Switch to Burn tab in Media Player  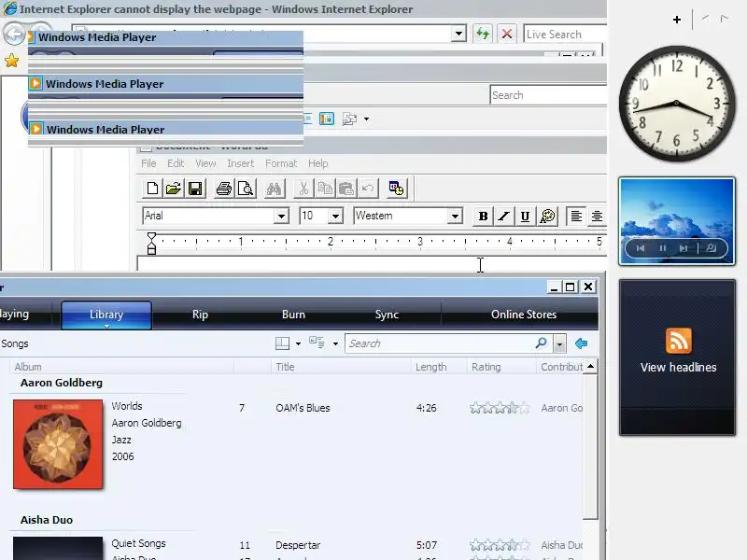293,315
